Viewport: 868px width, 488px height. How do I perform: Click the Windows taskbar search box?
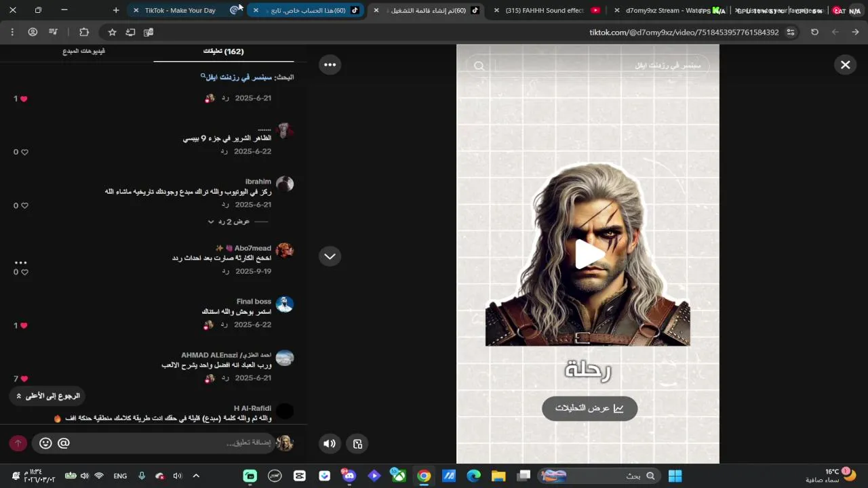pos(599,476)
